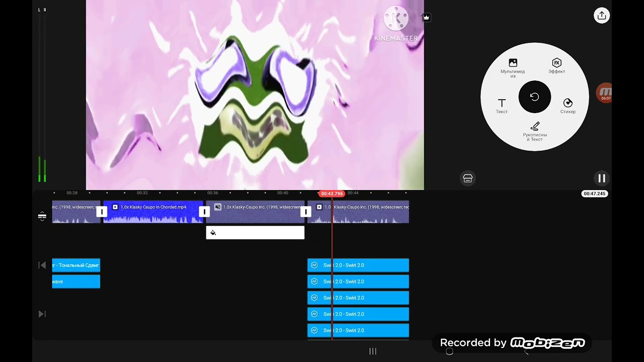The image size is (644, 362).
Task: Click the 00:40 timeline ruler mark
Action: [283, 193]
